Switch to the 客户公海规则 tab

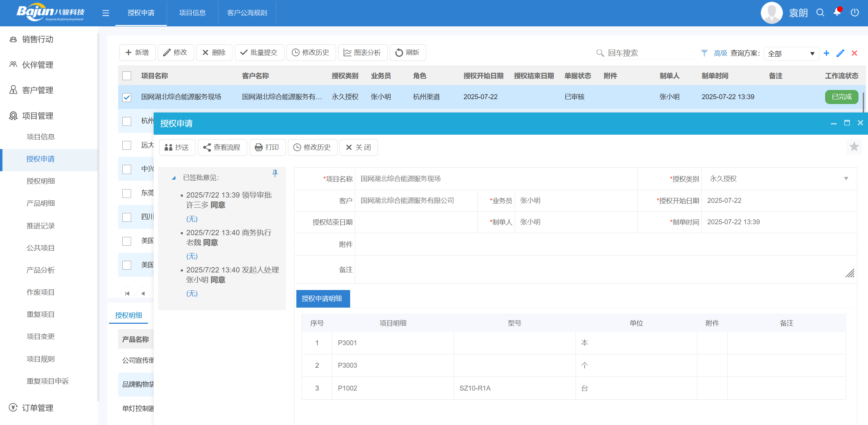coord(247,13)
